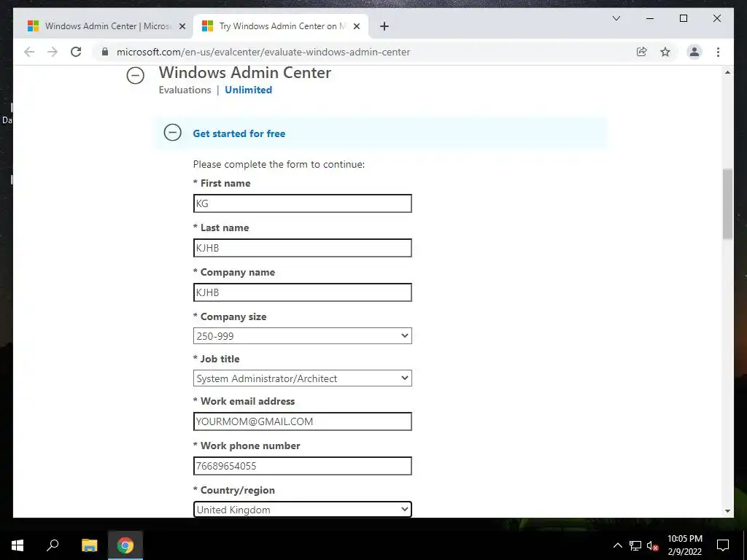This screenshot has width=747, height=560.
Task: Click the page scrollbar thumb
Action: [x=727, y=204]
